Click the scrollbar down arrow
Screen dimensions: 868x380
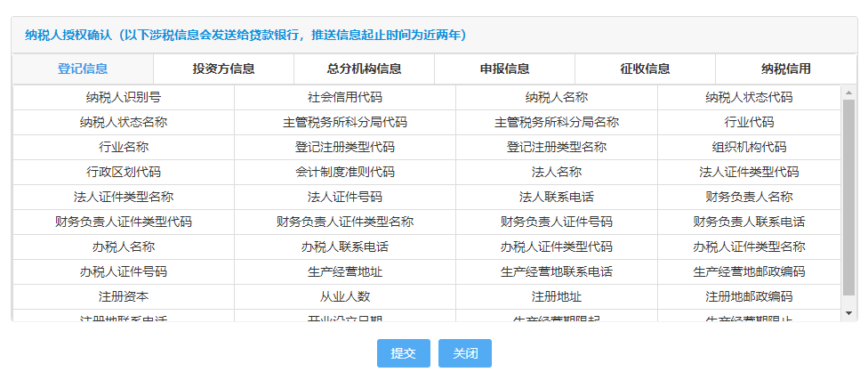848,313
